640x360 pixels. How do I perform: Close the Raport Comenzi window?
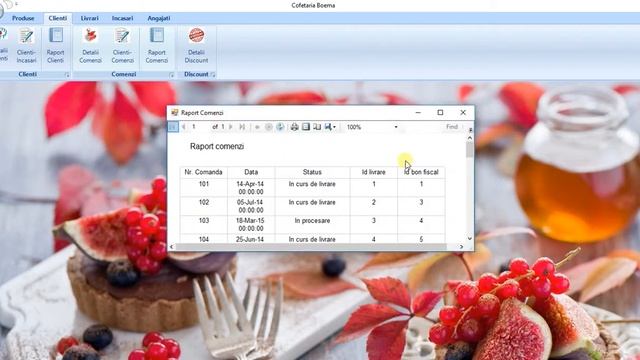click(463, 113)
